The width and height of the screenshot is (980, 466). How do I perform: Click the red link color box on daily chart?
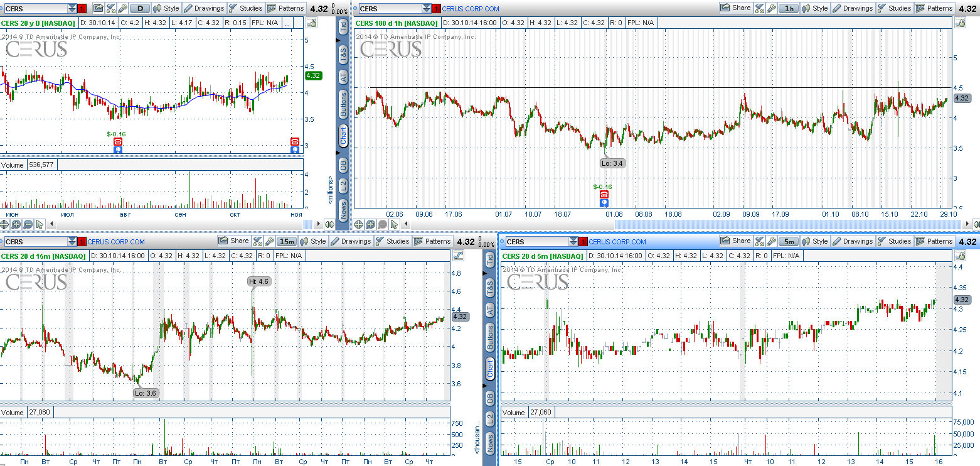point(82,9)
